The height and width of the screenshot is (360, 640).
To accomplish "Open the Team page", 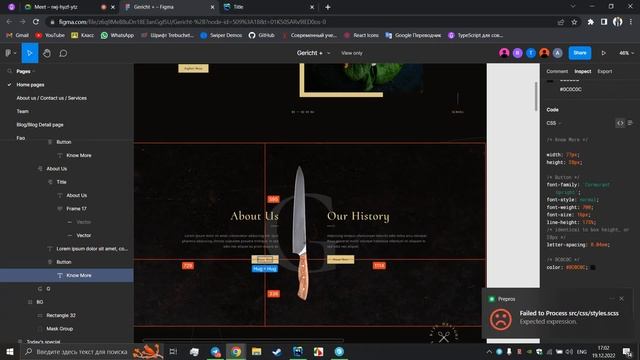I will [22, 111].
